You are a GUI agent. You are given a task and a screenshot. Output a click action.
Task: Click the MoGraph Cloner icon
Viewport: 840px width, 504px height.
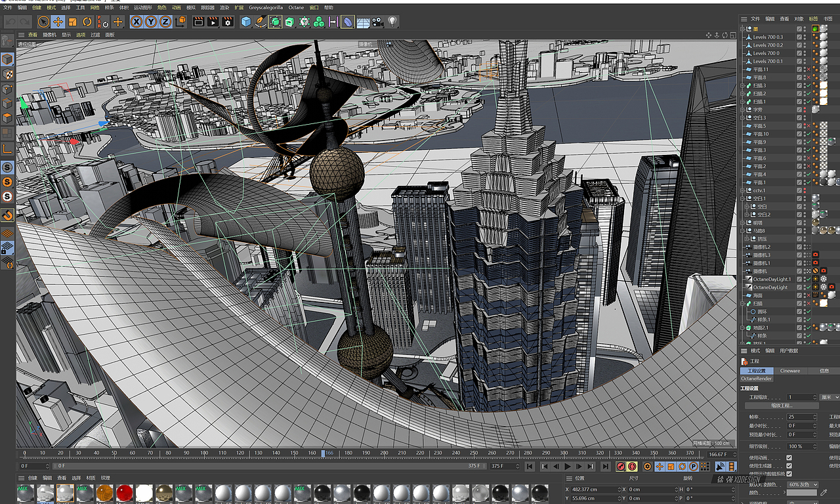click(x=318, y=22)
